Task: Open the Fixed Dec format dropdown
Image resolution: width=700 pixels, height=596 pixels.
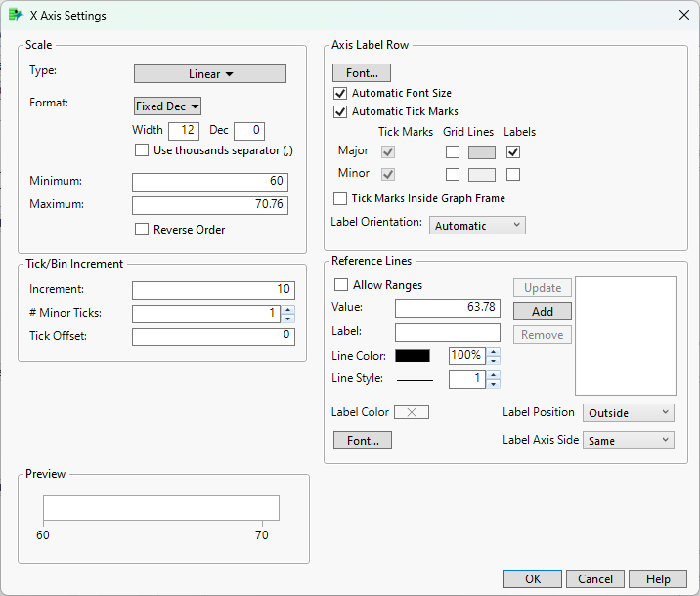Action: 167,106
